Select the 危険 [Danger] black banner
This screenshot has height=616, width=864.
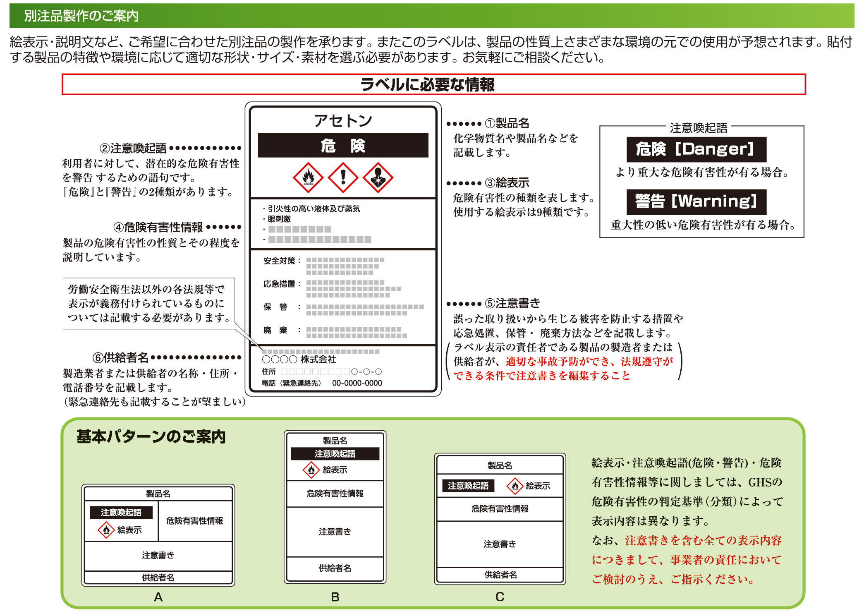coord(696,149)
